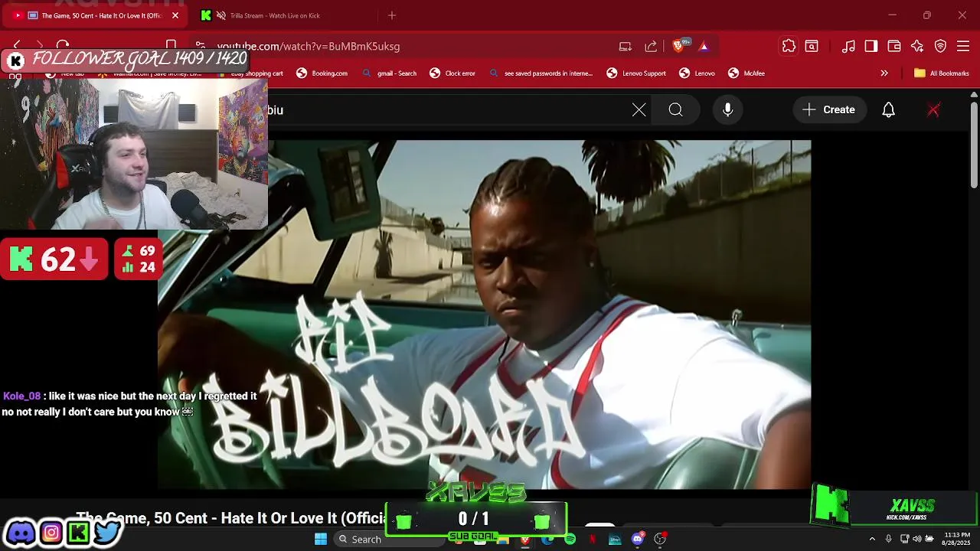Screen dimensions: 980x551
Task: Open the browser hamburger main menu
Action: coord(963,46)
